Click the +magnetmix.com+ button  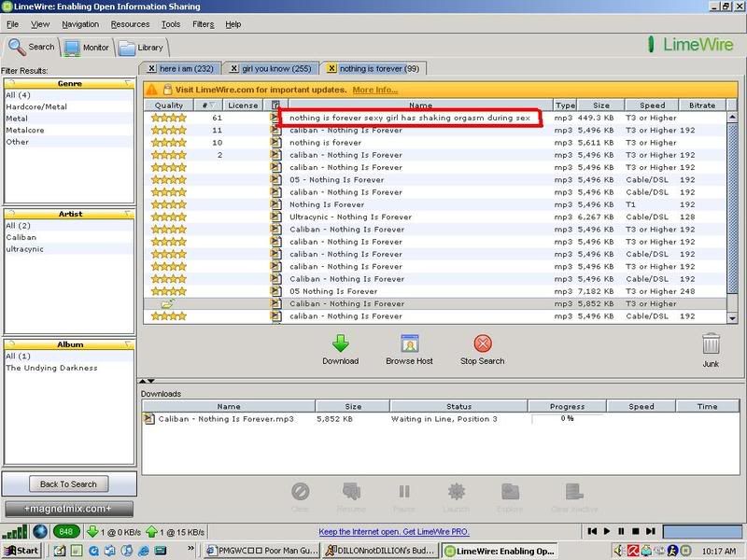tap(68, 509)
